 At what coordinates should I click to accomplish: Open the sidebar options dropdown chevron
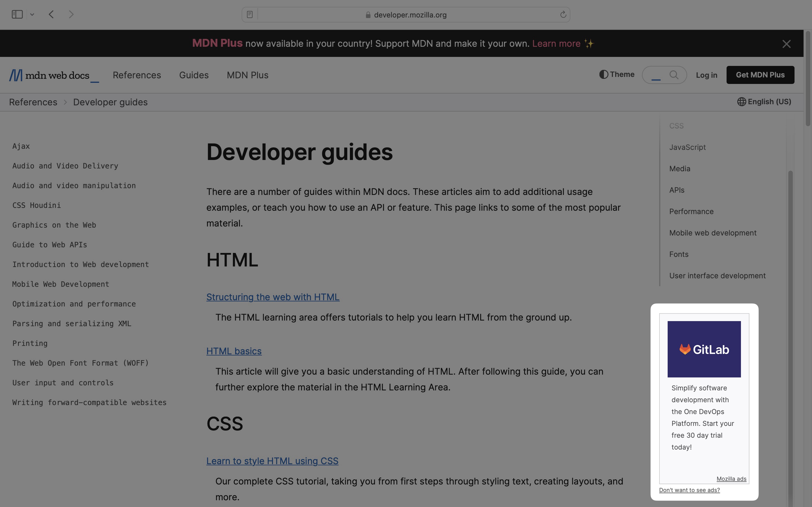(x=32, y=14)
